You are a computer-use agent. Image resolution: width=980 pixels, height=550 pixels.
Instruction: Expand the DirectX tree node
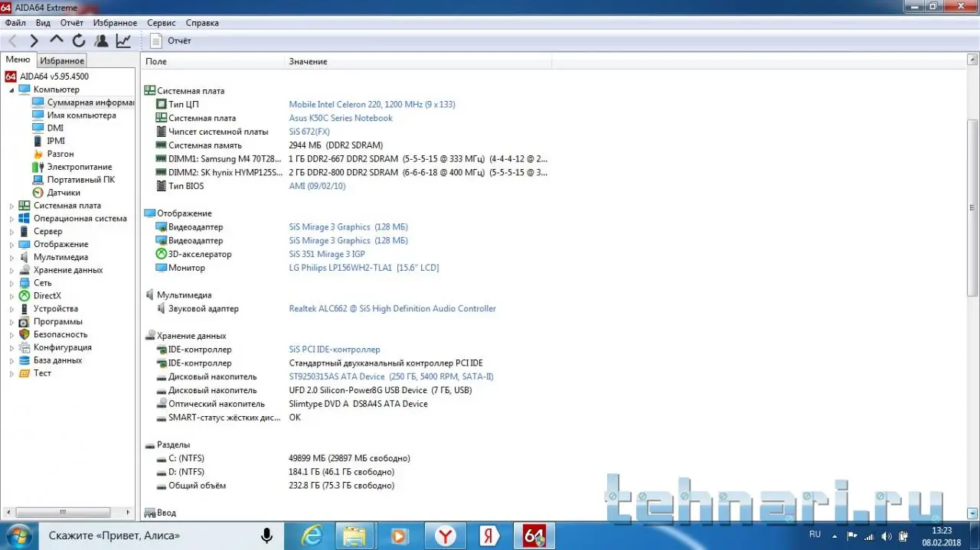[11, 296]
